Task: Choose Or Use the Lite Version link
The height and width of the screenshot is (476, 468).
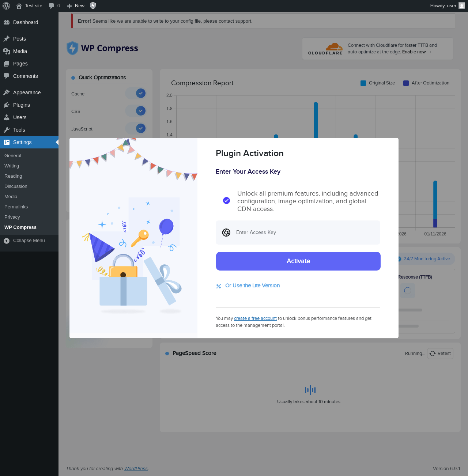Action: 252,286
